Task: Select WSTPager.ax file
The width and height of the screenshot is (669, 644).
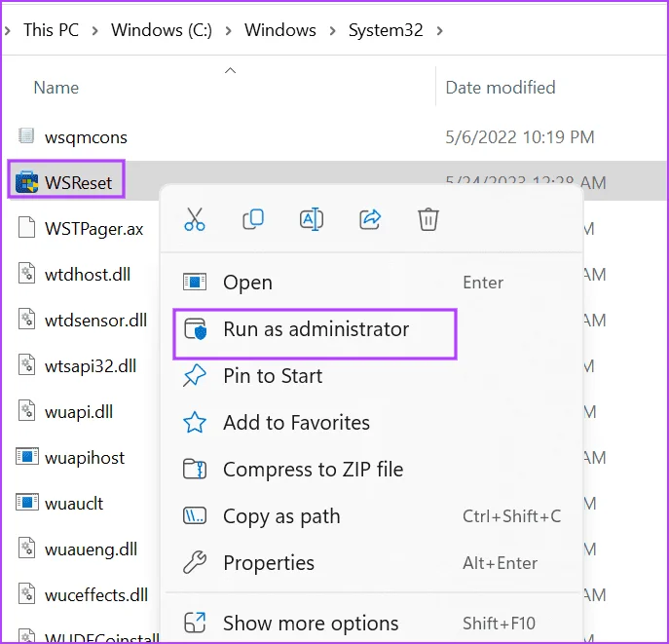Action: point(93,229)
